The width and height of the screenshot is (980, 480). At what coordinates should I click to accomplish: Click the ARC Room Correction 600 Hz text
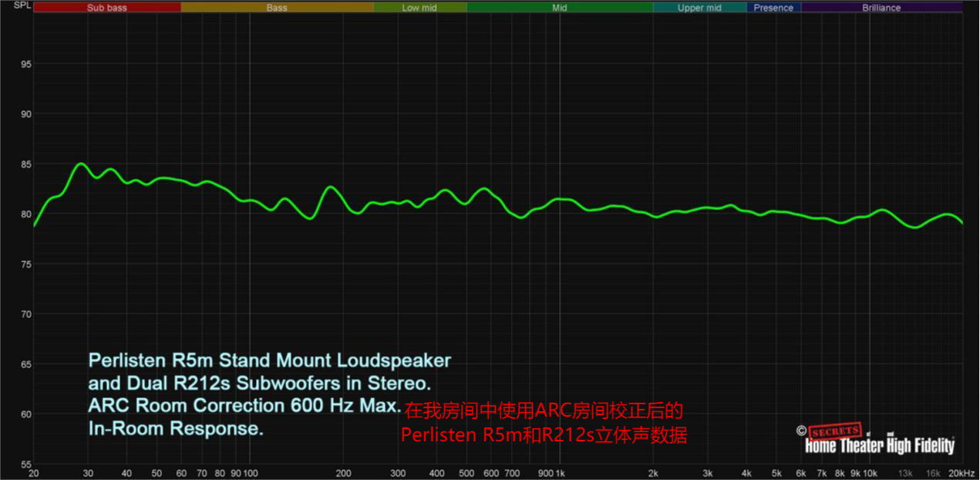(x=244, y=405)
